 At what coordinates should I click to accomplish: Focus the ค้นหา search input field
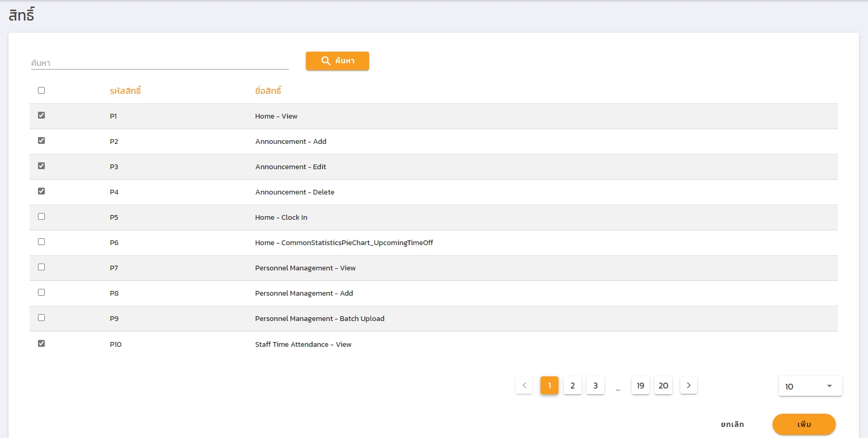coord(159,63)
